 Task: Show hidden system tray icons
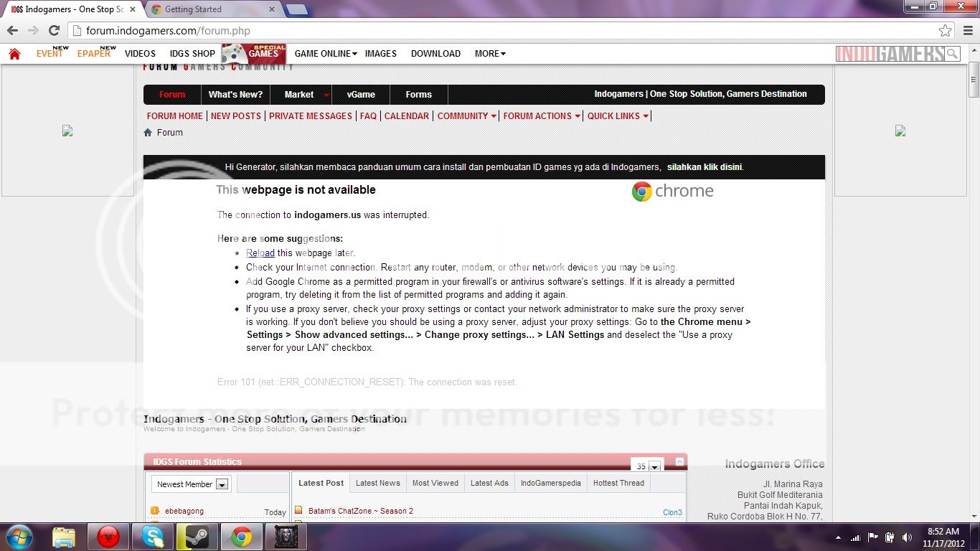[838, 537]
